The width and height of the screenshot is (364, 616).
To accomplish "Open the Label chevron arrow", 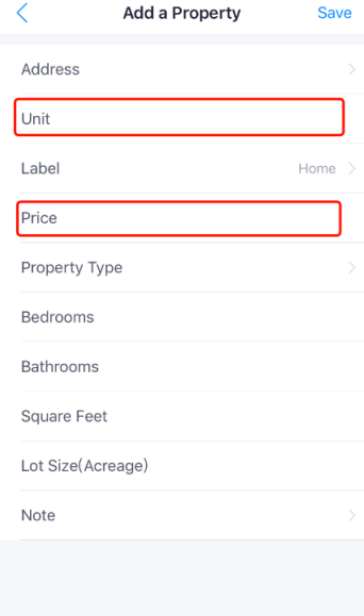I will [x=352, y=169].
